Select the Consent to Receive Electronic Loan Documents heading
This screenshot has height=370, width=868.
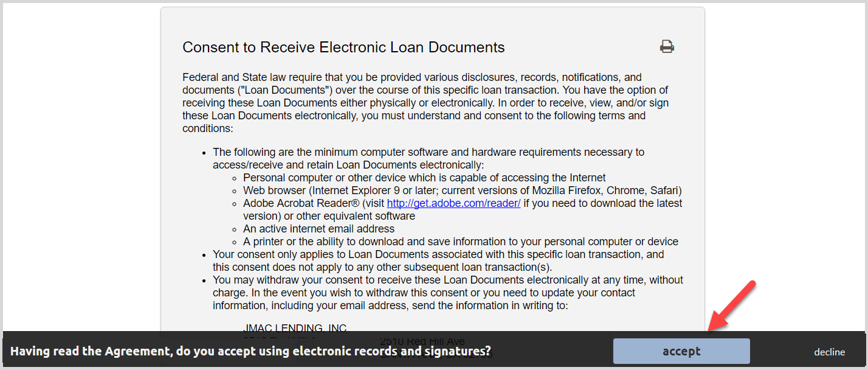(343, 47)
